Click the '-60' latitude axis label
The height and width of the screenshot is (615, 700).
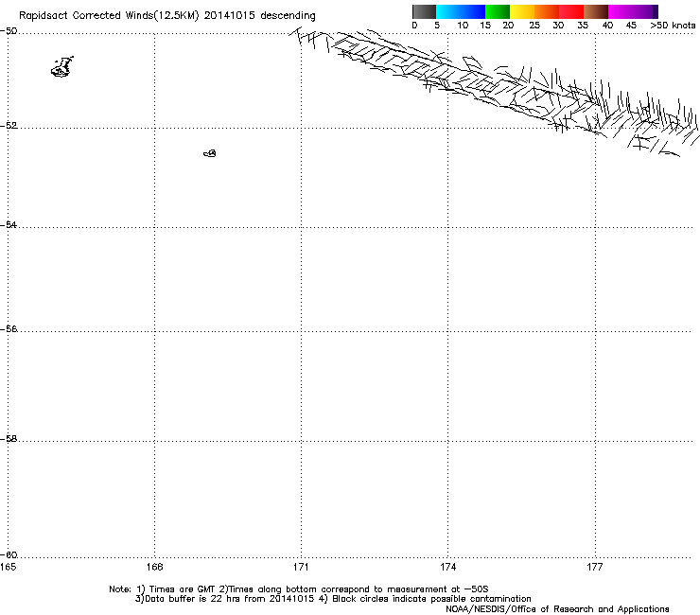(9, 555)
